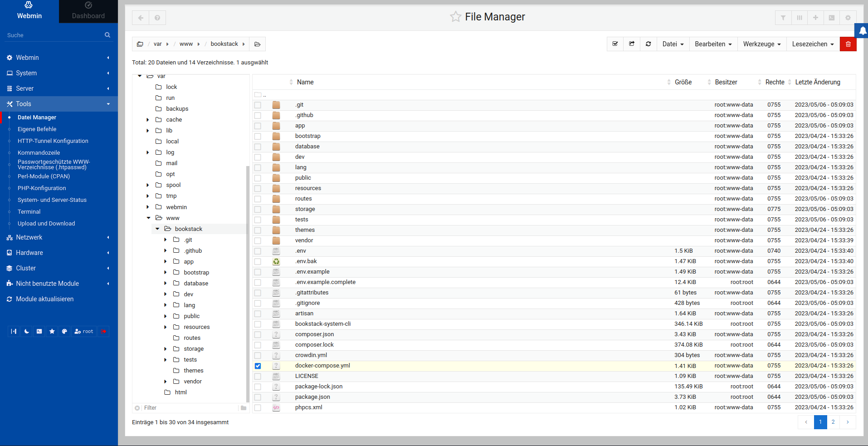Tick the storage folder checkbox
The width and height of the screenshot is (868, 446).
(x=258, y=209)
